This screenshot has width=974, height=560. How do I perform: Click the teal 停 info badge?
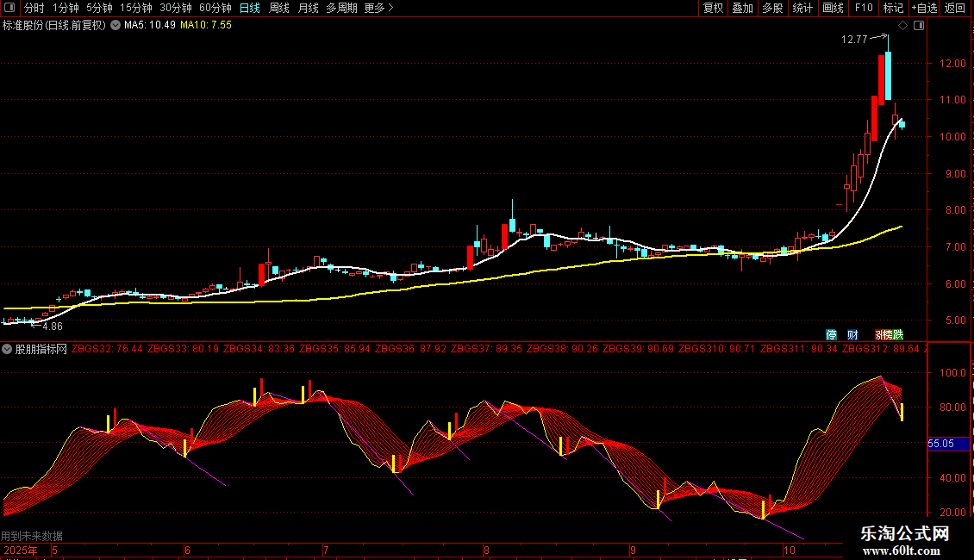tap(831, 334)
